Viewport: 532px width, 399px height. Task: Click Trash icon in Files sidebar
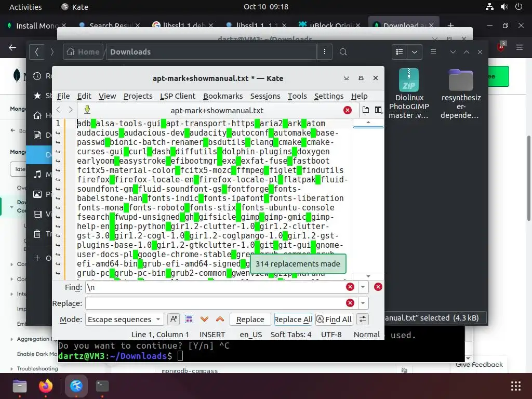[37, 233]
